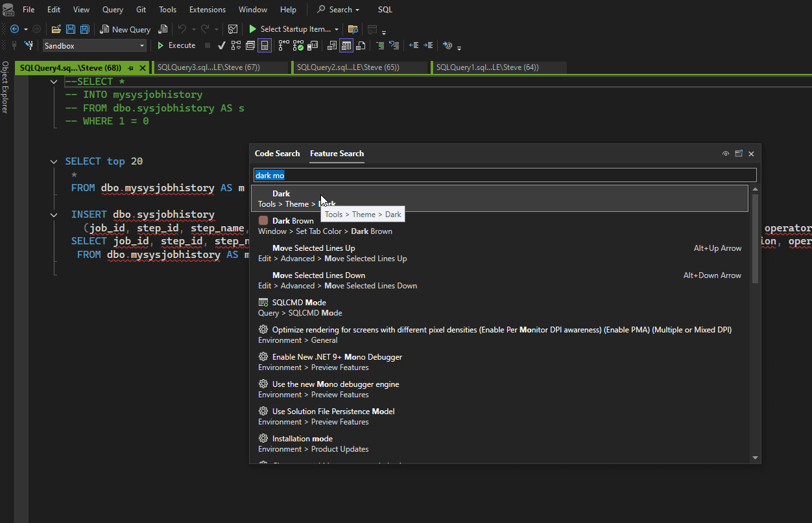
Task: Click the Save All icon
Action: 84,29
